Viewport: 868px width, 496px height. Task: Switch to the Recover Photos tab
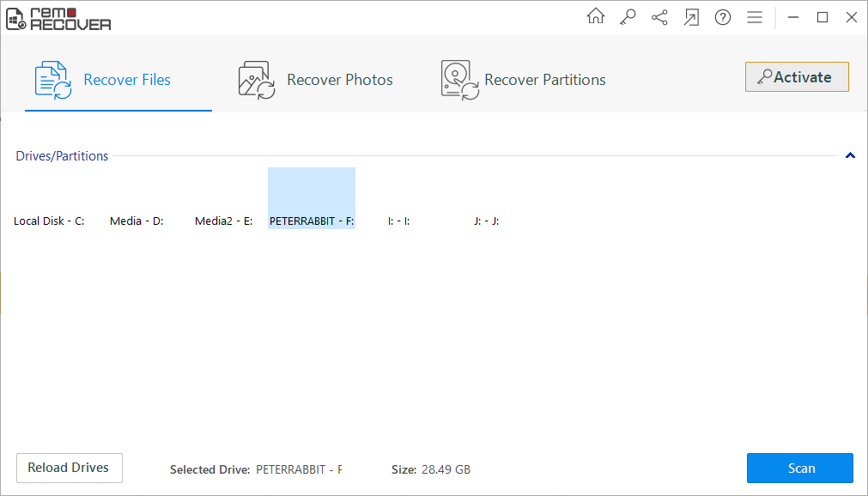pyautogui.click(x=316, y=80)
